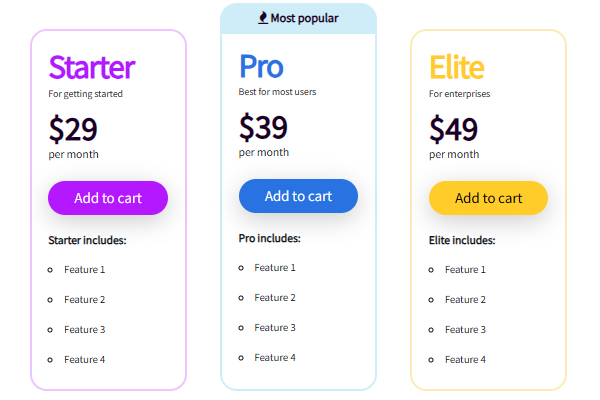
Task: Click Feature 3 in Pro list
Action: (x=275, y=328)
